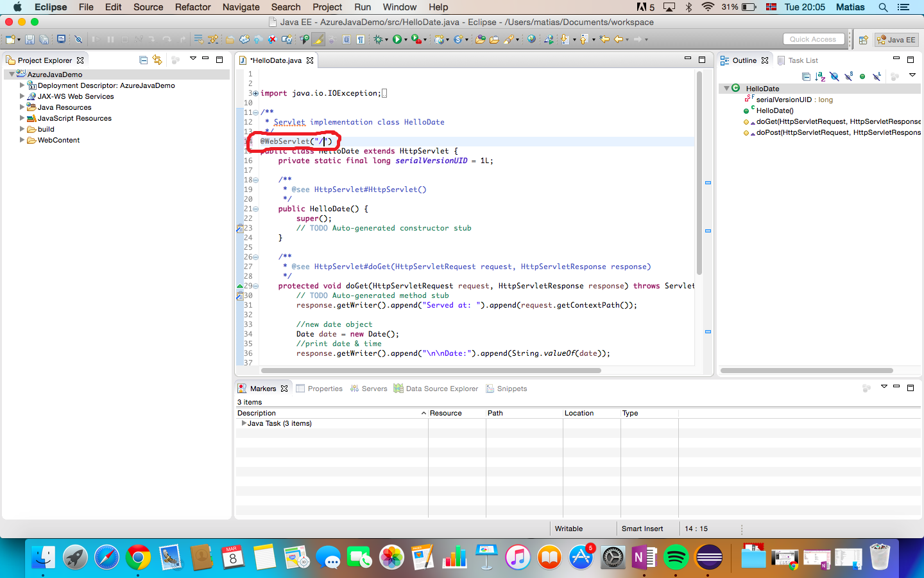Click the Save All toolbar icon

coord(44,39)
